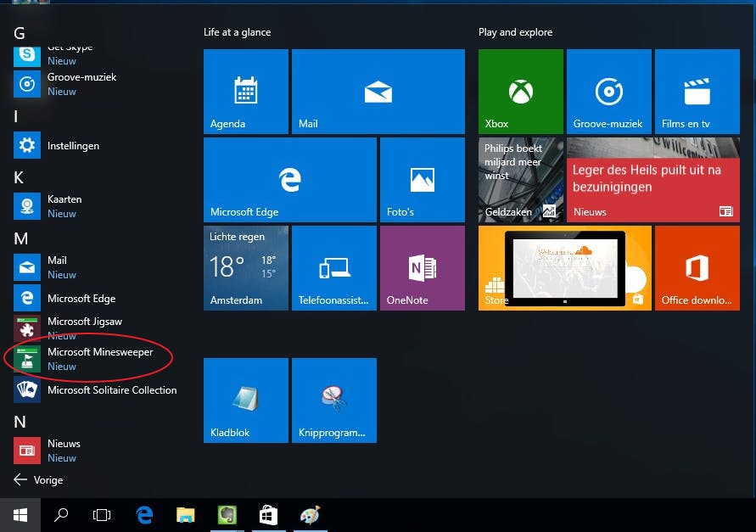Open Task View on the taskbar

click(x=102, y=515)
